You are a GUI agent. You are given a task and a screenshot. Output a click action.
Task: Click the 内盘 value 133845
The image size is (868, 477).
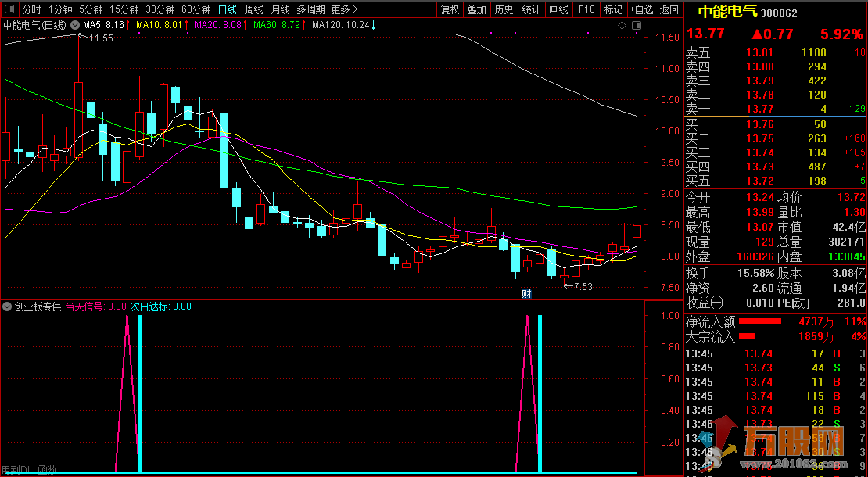[x=846, y=256]
